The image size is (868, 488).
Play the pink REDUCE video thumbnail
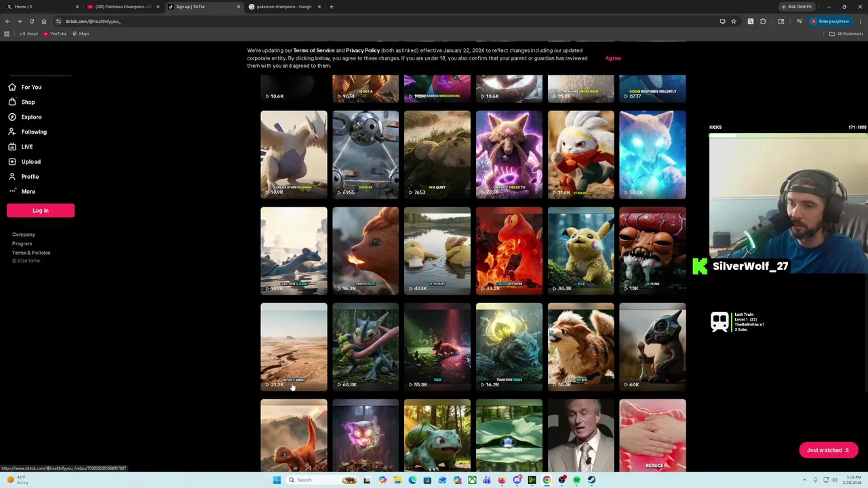[652, 435]
